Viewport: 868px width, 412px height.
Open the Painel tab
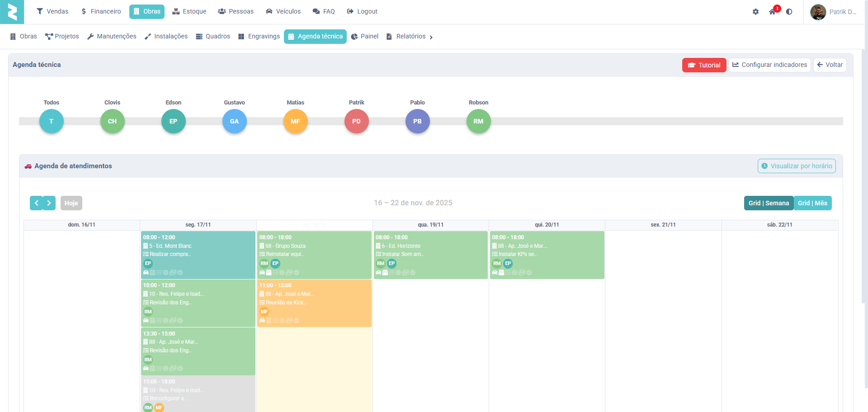364,36
